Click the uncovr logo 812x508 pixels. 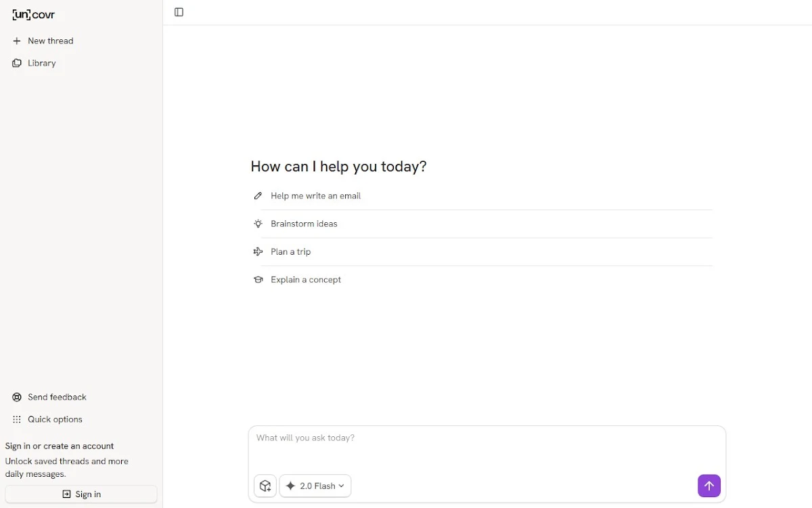point(34,15)
